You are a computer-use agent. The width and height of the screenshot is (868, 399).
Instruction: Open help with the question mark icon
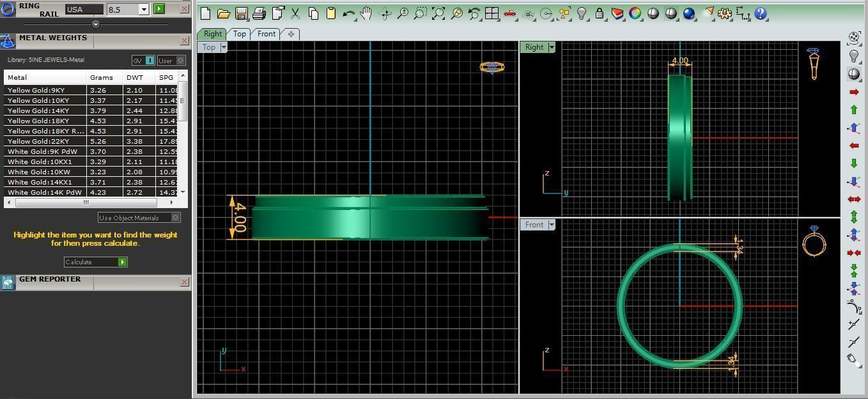pyautogui.click(x=761, y=13)
